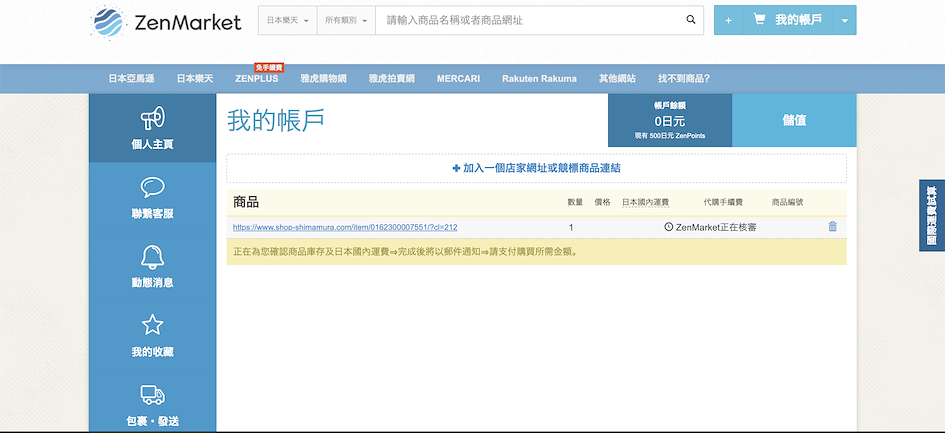945x433 pixels.
Task: Click the 商品 table header label
Action: tap(246, 203)
